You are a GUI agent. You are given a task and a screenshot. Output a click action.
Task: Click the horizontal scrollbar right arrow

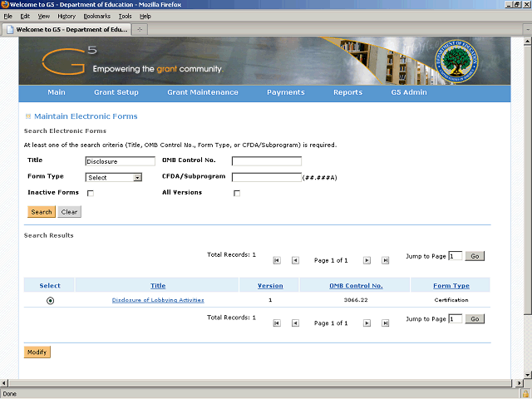[519, 383]
